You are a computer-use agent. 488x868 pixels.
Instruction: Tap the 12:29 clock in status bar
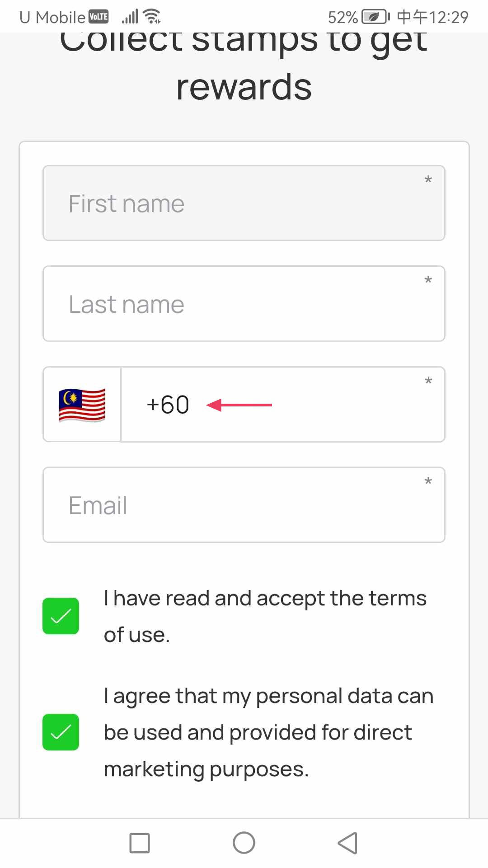[x=448, y=17]
